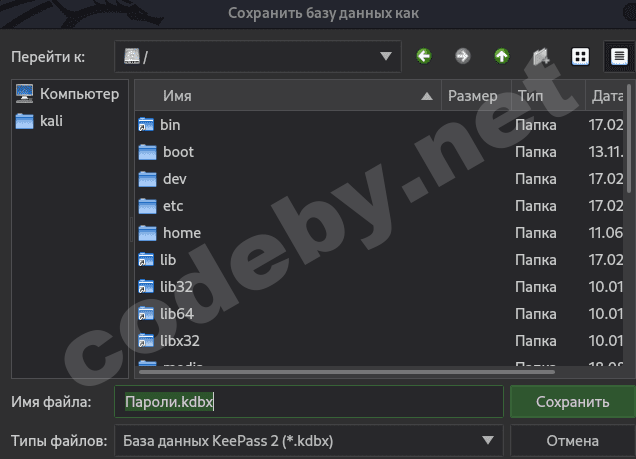Click the dev folder icon
The height and width of the screenshot is (459, 636).
tap(147, 179)
